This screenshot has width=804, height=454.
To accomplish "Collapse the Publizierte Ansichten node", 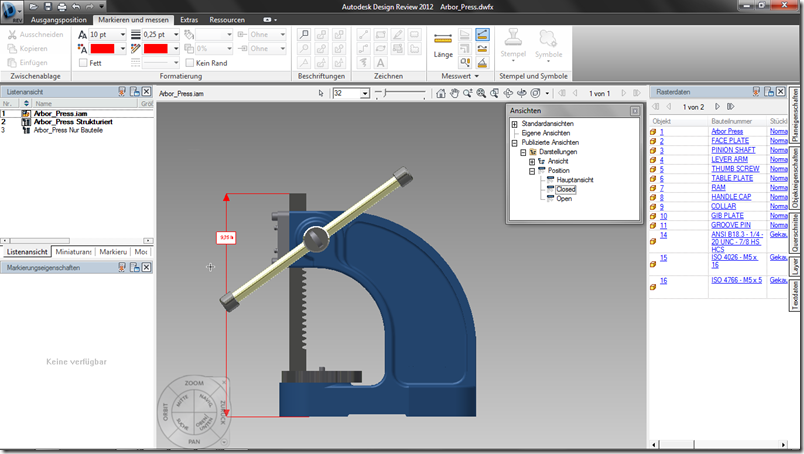I will click(x=514, y=143).
